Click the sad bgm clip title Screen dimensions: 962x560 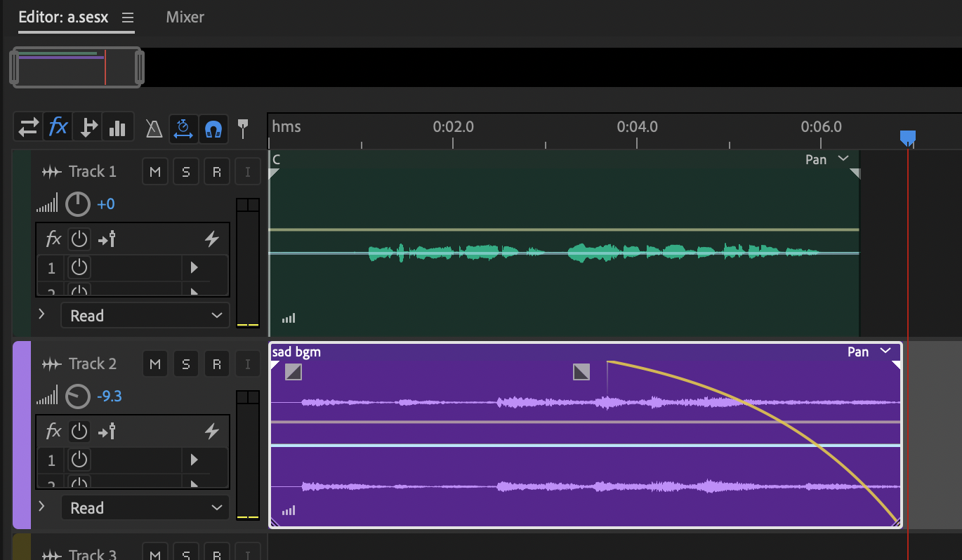pyautogui.click(x=296, y=352)
